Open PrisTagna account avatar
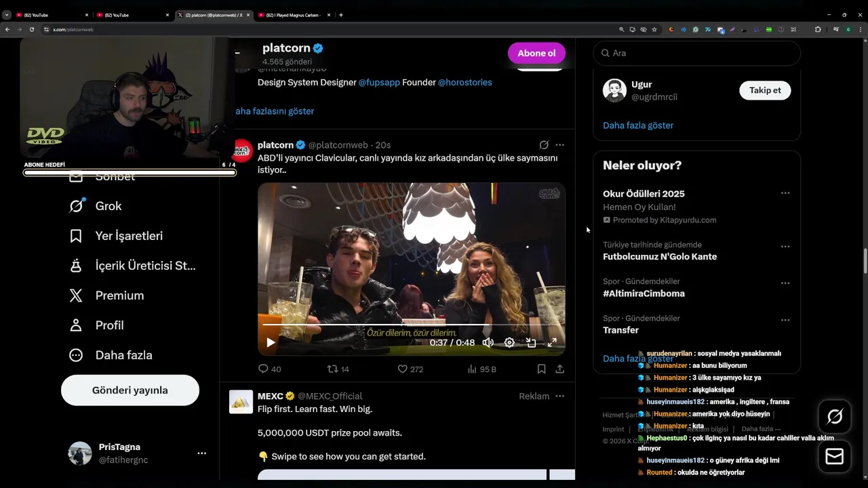 (x=80, y=453)
